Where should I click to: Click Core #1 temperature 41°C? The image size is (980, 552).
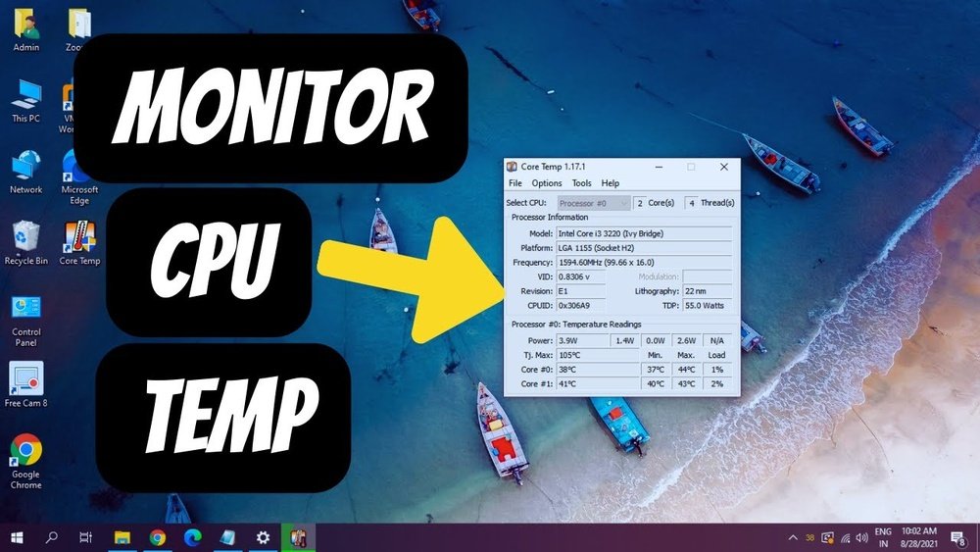(x=598, y=383)
